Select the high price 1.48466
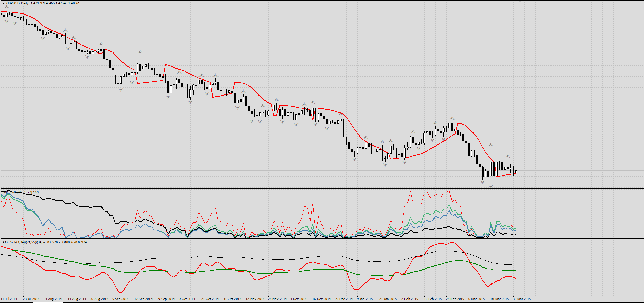 click(x=49, y=3)
